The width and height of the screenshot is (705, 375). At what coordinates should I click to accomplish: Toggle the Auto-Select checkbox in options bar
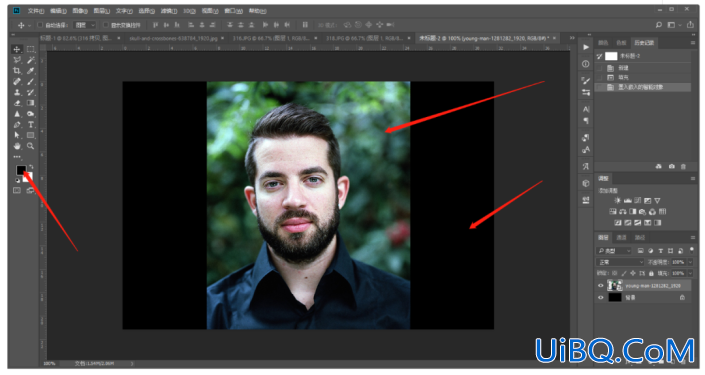[40, 25]
